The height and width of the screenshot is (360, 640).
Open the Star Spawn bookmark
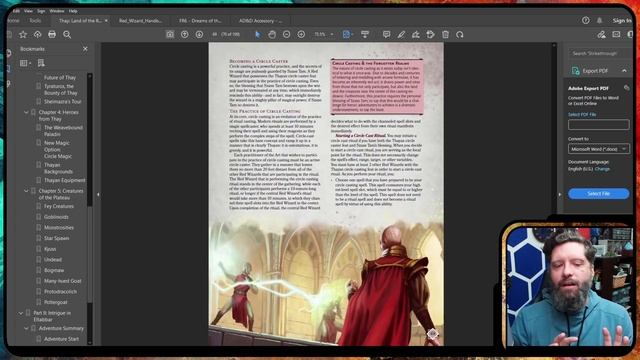[x=56, y=238]
